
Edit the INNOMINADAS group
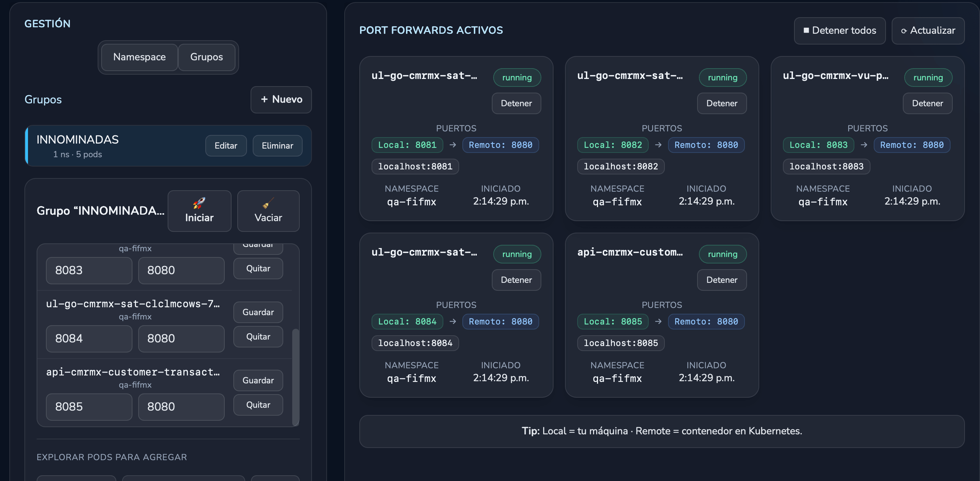pyautogui.click(x=225, y=146)
